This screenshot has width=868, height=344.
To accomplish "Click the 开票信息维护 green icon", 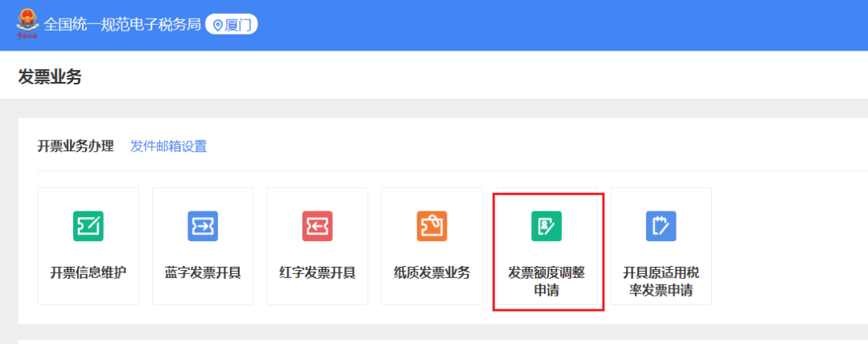I will [x=88, y=227].
